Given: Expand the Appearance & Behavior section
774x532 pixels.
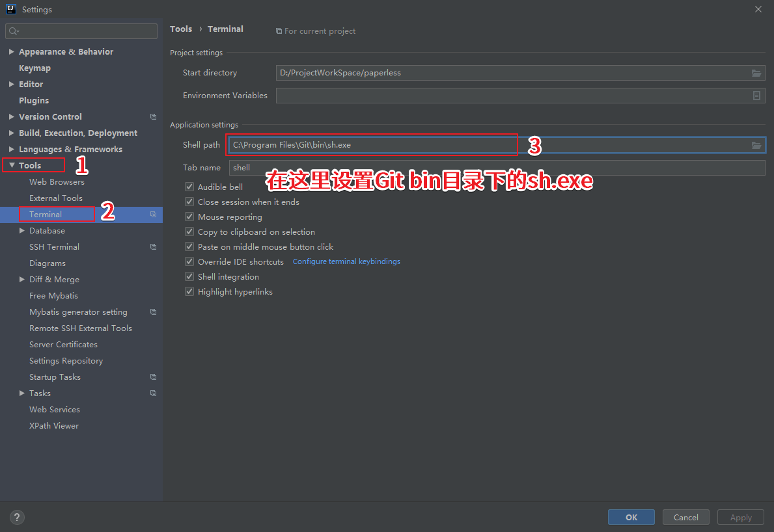Looking at the screenshot, I should pyautogui.click(x=12, y=52).
